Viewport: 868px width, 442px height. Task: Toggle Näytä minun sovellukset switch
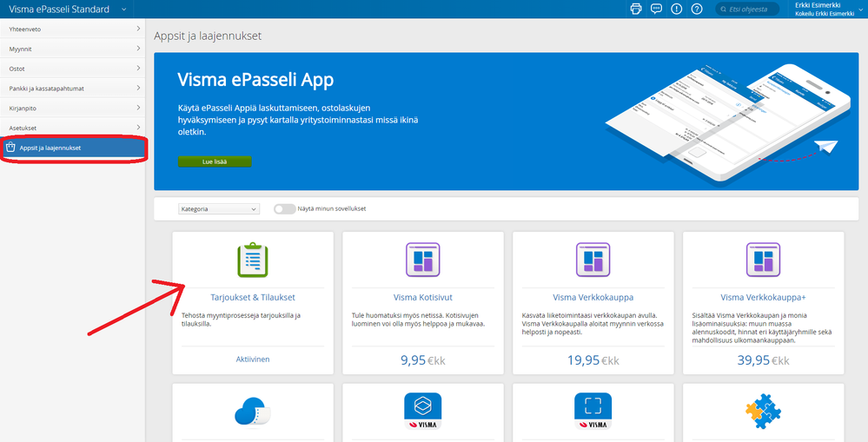tap(284, 209)
